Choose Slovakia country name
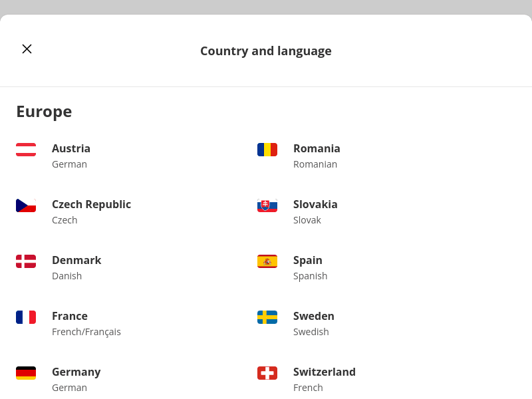The width and height of the screenshot is (532, 399). click(x=315, y=204)
